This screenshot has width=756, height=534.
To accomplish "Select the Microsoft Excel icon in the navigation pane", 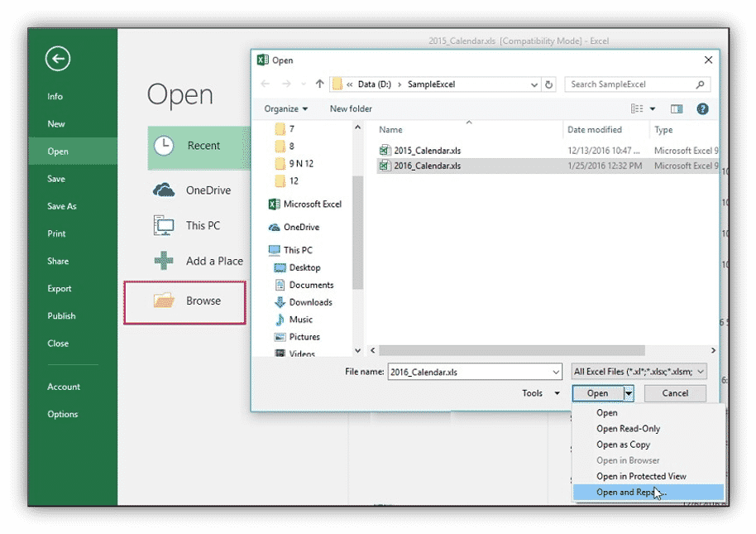I will 275,204.
